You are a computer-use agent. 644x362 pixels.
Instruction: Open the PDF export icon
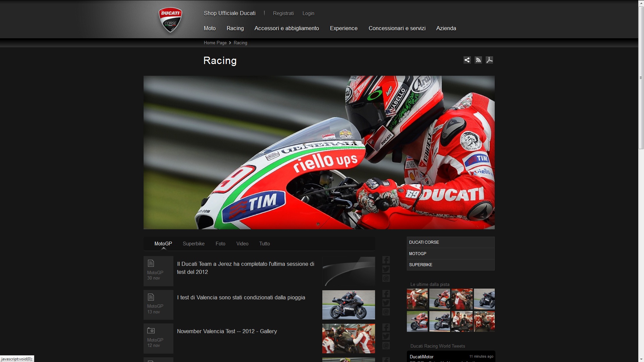tap(489, 60)
